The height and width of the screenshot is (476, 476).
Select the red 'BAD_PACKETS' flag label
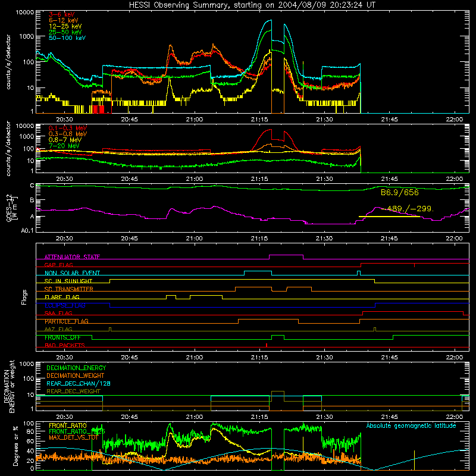[65, 345]
